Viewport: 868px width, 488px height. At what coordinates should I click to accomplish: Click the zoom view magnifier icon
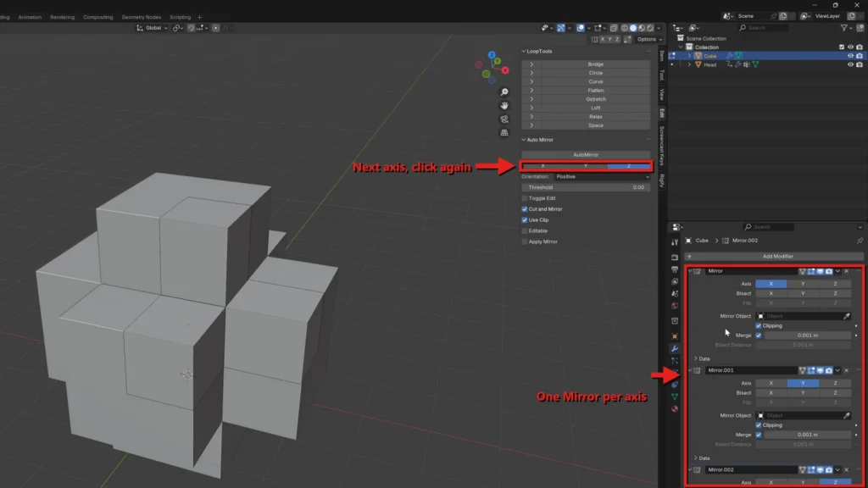pyautogui.click(x=504, y=91)
